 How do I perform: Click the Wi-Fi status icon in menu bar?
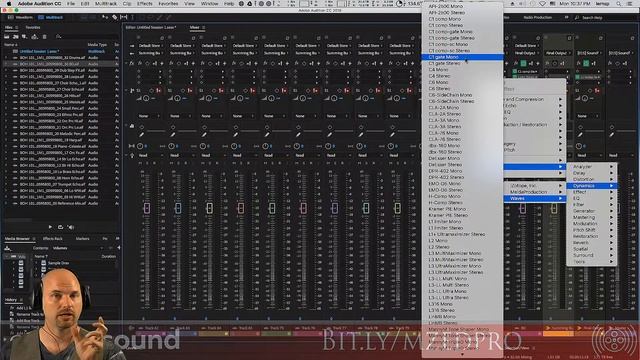(542, 3)
